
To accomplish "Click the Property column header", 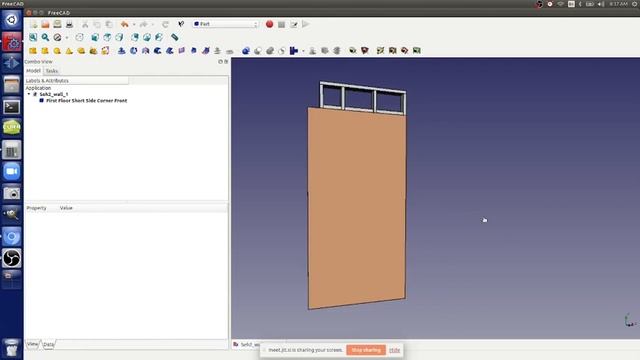I will [x=36, y=208].
